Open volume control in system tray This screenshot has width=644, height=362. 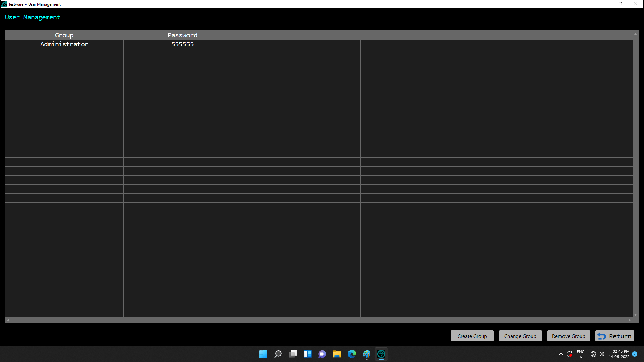pos(601,354)
